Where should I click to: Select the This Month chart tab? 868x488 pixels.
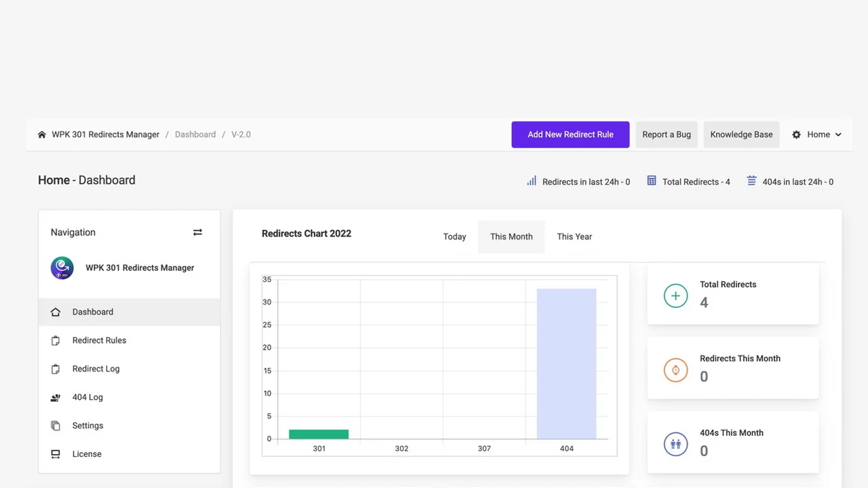tap(511, 236)
